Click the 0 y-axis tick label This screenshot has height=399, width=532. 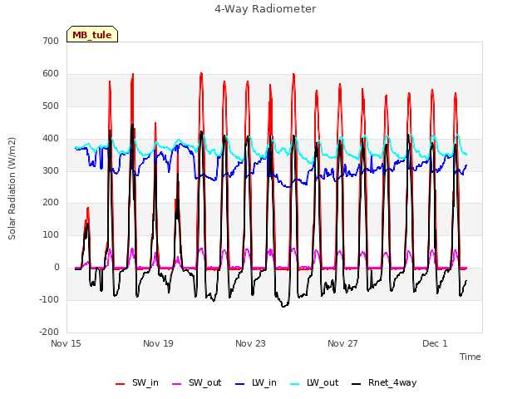click(57, 268)
